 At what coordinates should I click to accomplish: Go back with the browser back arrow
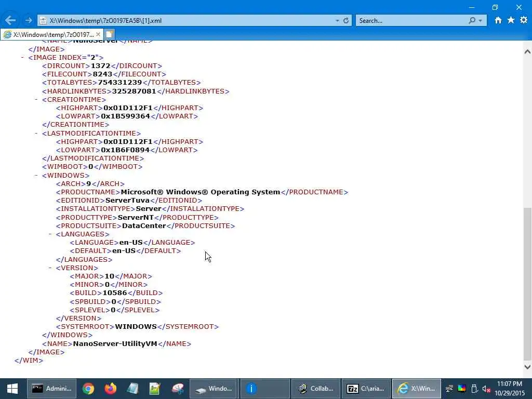point(10,20)
